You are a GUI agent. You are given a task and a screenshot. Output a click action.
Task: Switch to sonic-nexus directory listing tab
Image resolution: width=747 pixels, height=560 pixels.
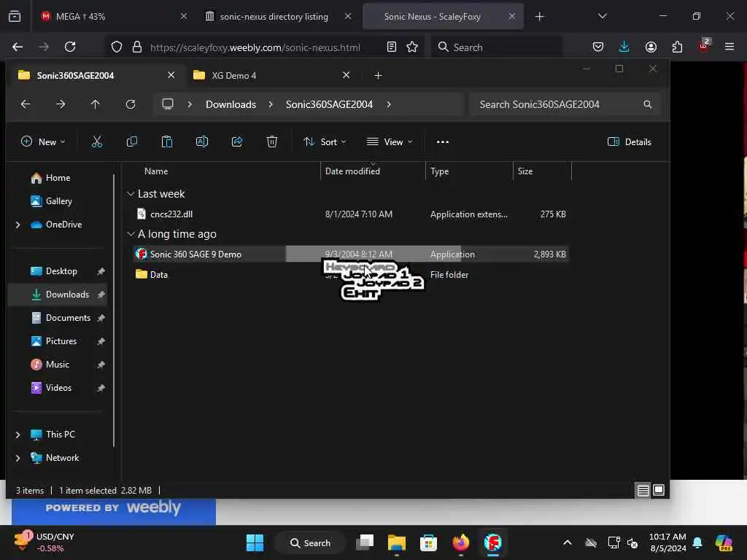click(279, 17)
